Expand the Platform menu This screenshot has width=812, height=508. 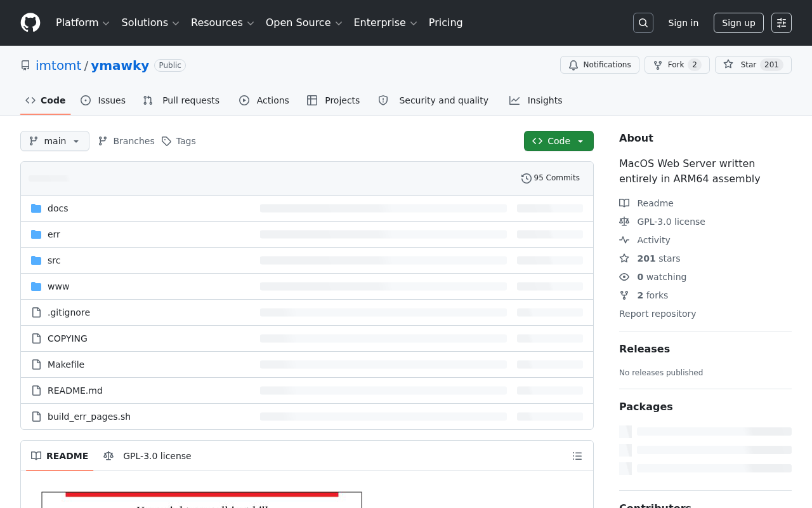(82, 23)
